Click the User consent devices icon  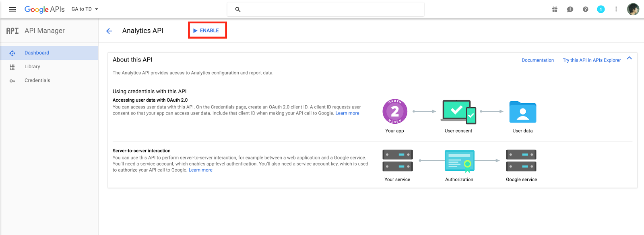tap(458, 112)
